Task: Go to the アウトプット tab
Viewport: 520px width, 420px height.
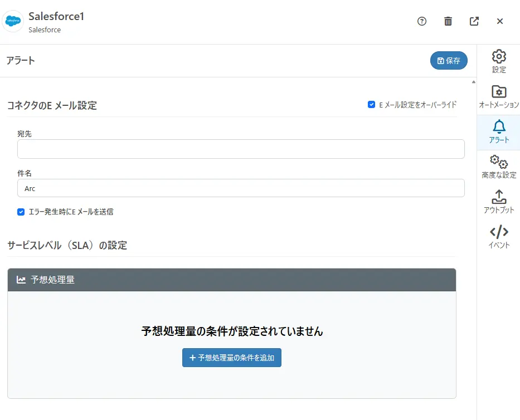Action: (499, 202)
